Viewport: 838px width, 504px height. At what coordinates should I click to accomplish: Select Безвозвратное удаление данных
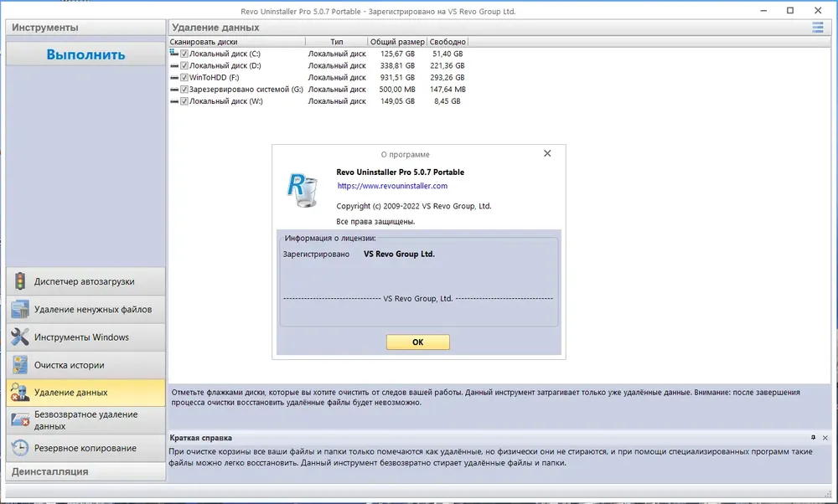[85, 420]
